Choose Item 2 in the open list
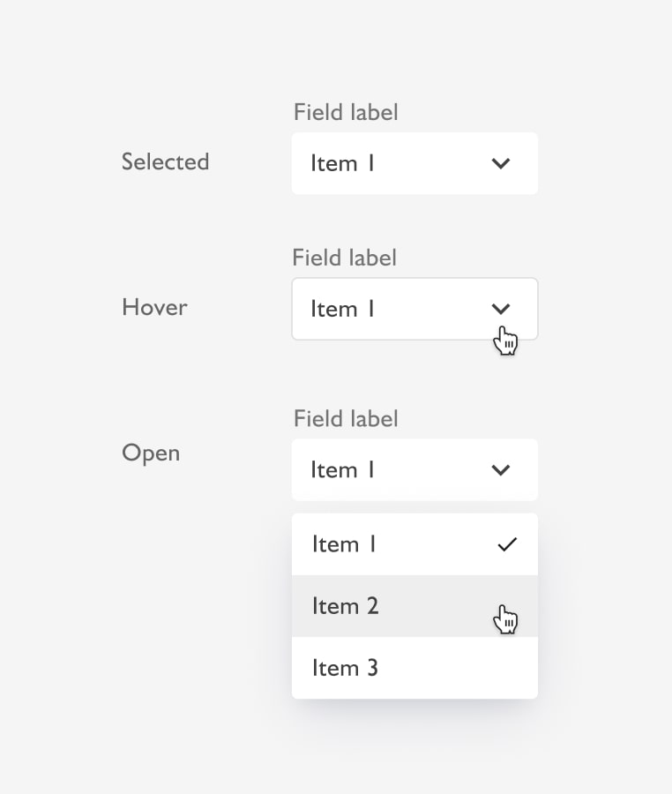Image resolution: width=672 pixels, height=794 pixels. click(x=414, y=606)
